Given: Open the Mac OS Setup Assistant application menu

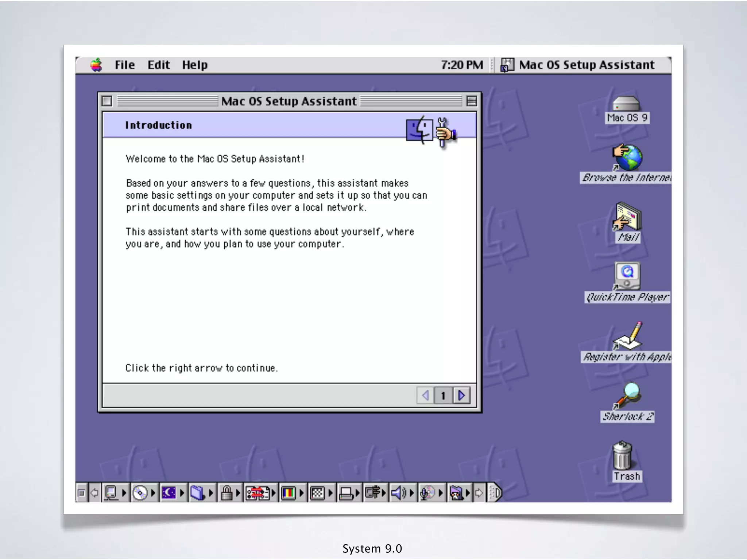Looking at the screenshot, I should 580,65.
